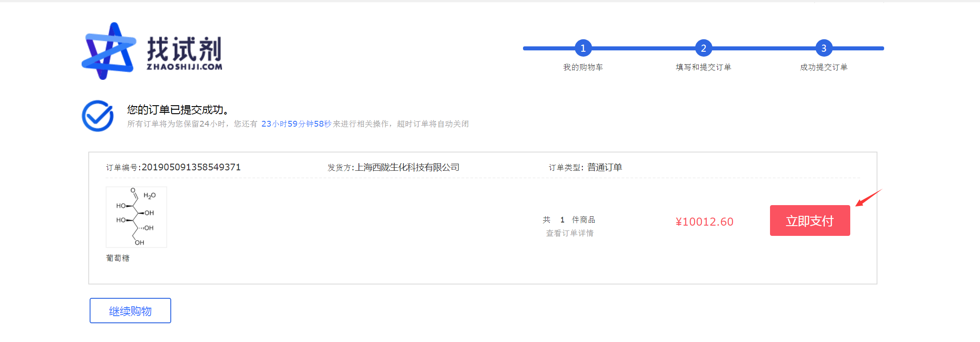This screenshot has width=980, height=342.
Task: Click the step 1 circle
Action: (x=583, y=48)
